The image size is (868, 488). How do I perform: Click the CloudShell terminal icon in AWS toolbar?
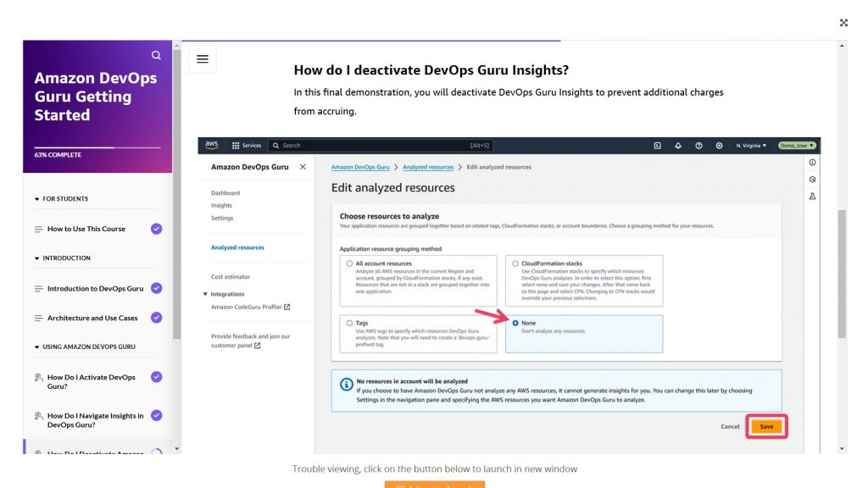pyautogui.click(x=658, y=145)
